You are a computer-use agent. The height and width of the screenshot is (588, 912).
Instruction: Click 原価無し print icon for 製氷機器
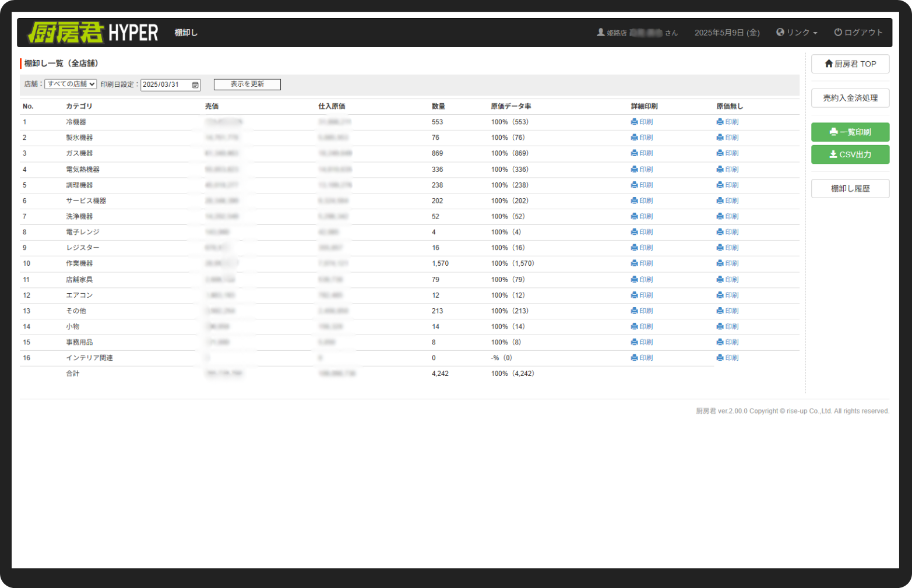coord(727,138)
